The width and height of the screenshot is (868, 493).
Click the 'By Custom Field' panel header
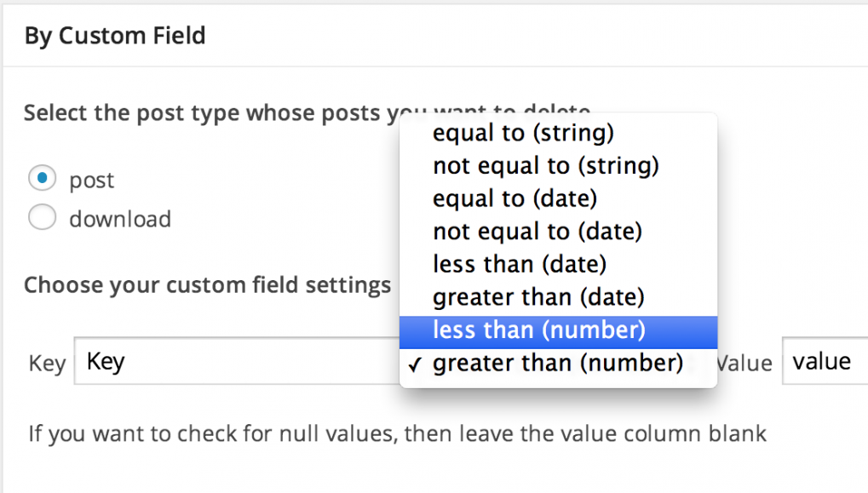[114, 35]
